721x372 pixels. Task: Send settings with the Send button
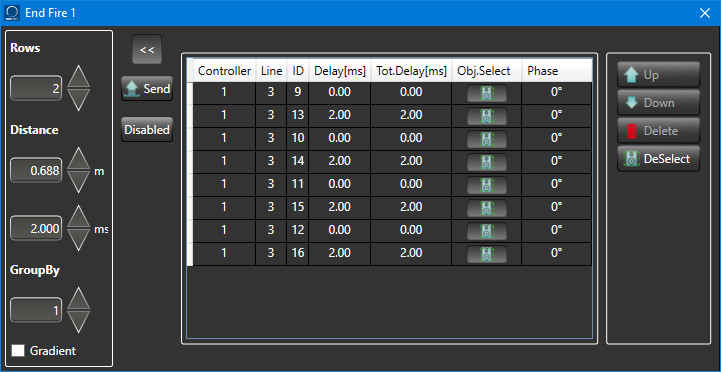pyautogui.click(x=147, y=88)
